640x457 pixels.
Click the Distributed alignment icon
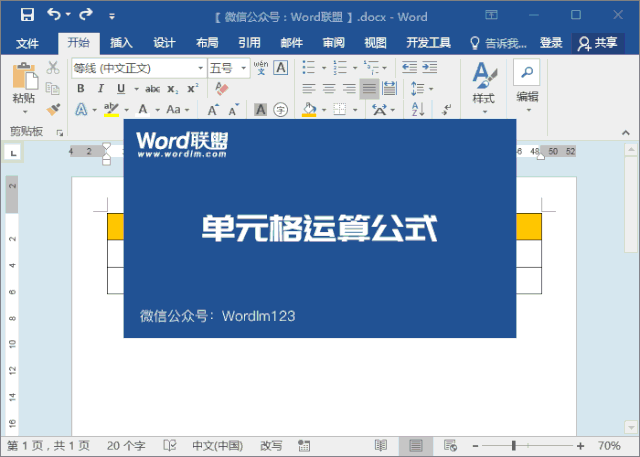(x=389, y=88)
